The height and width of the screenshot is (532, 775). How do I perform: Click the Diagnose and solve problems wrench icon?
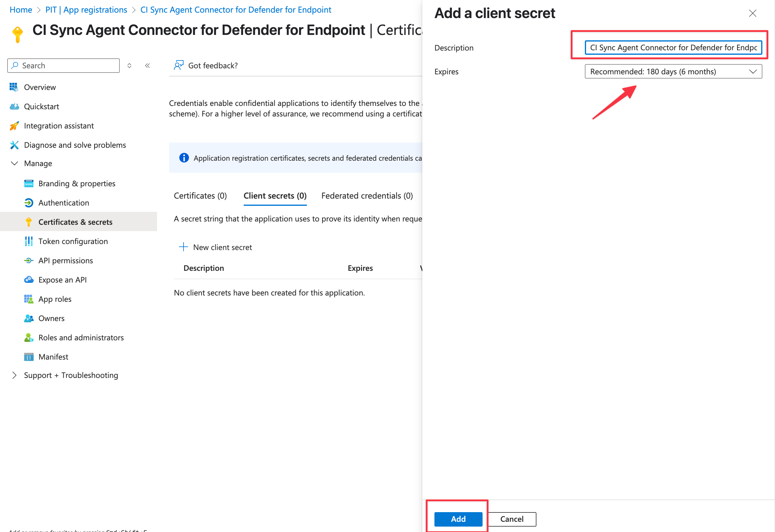click(x=14, y=145)
